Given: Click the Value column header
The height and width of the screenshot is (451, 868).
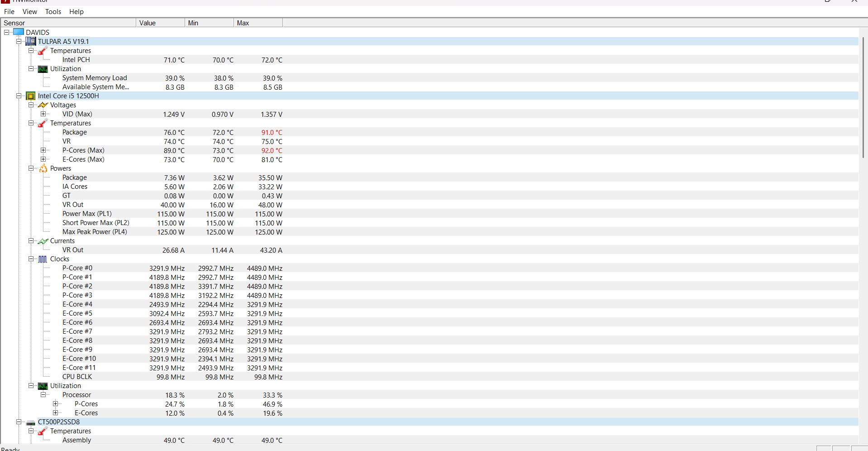Looking at the screenshot, I should [x=161, y=23].
